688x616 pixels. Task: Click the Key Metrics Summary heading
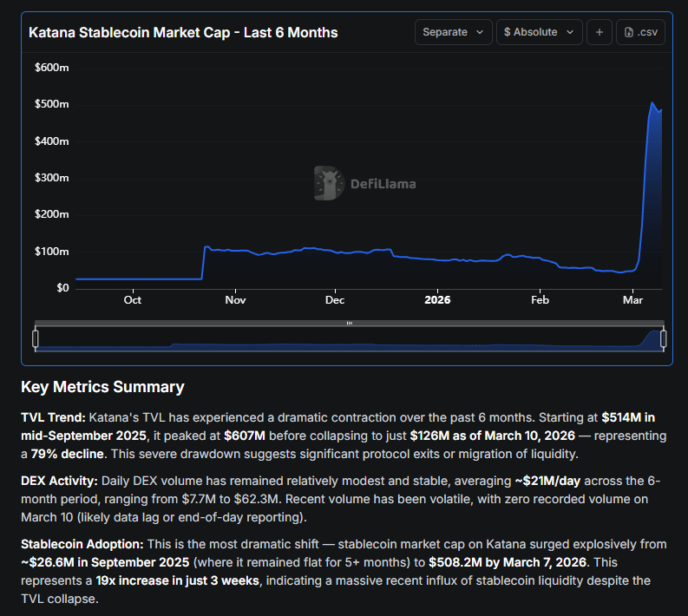[102, 387]
